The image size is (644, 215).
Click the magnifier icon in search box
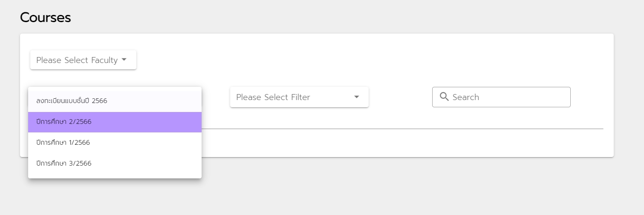(x=444, y=97)
